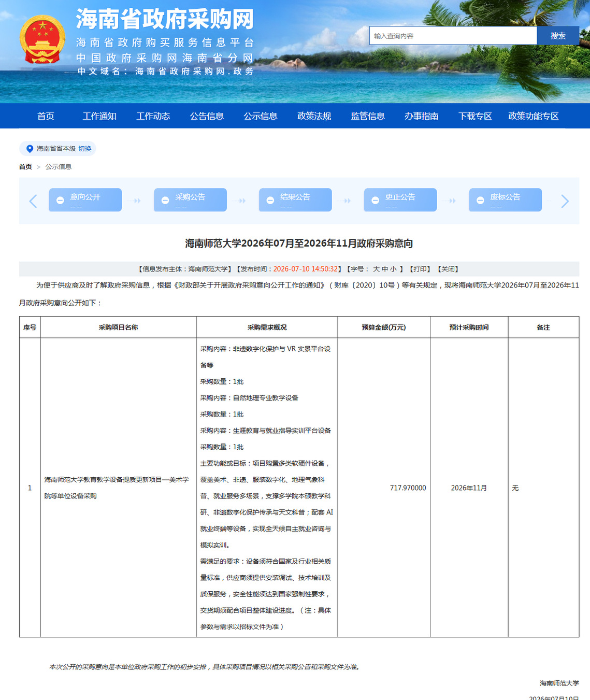Click the 采购项目名称 column header
The width and height of the screenshot is (590, 700).
tap(118, 327)
